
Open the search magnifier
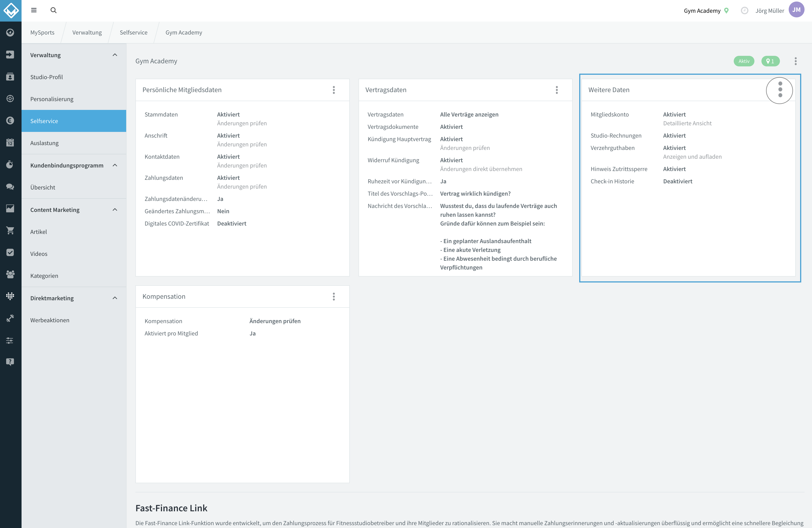[x=54, y=10]
